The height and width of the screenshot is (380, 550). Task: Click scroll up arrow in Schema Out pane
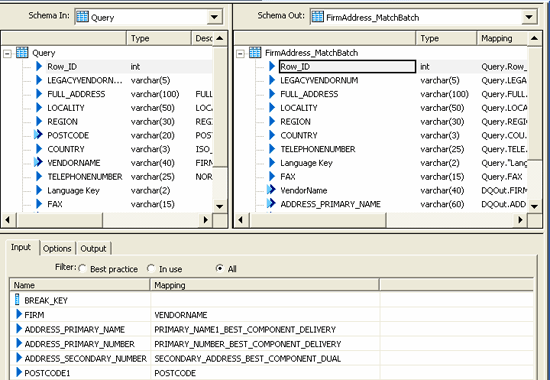pyautogui.click(x=535, y=38)
